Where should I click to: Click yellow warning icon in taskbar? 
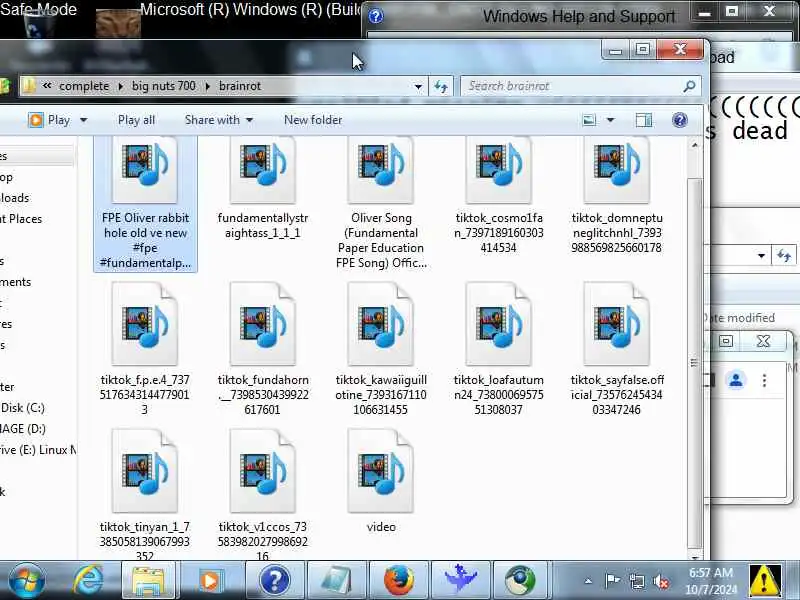tap(764, 581)
